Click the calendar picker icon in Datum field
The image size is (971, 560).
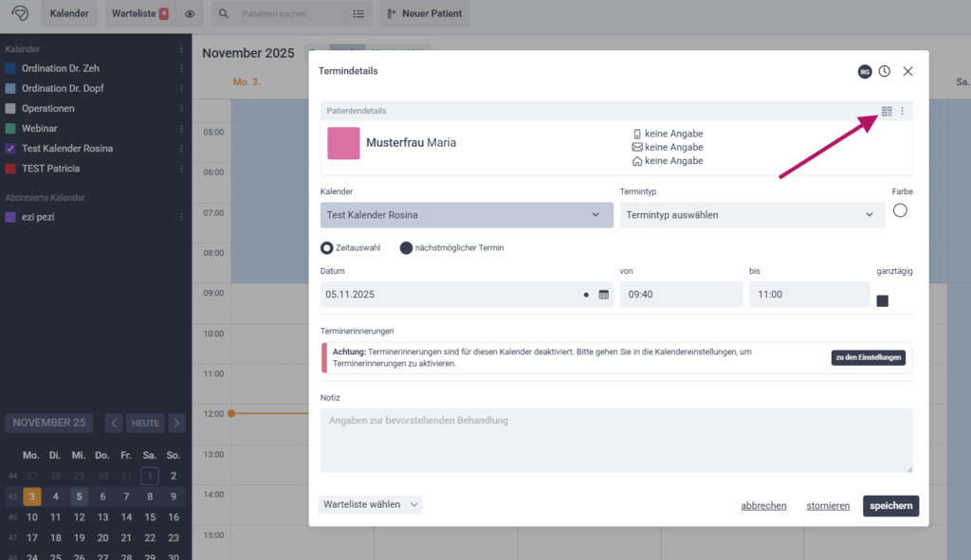click(x=603, y=295)
